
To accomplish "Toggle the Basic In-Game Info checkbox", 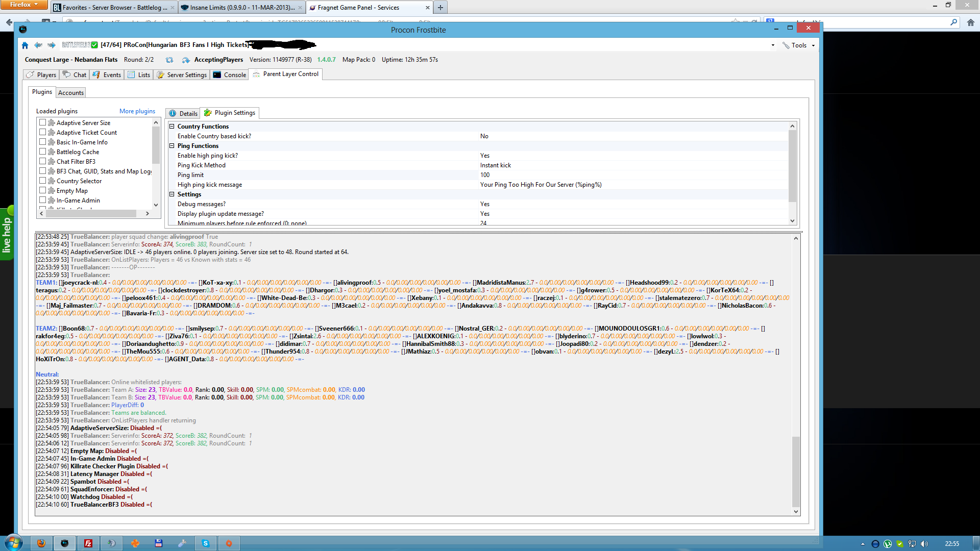I will (x=43, y=142).
